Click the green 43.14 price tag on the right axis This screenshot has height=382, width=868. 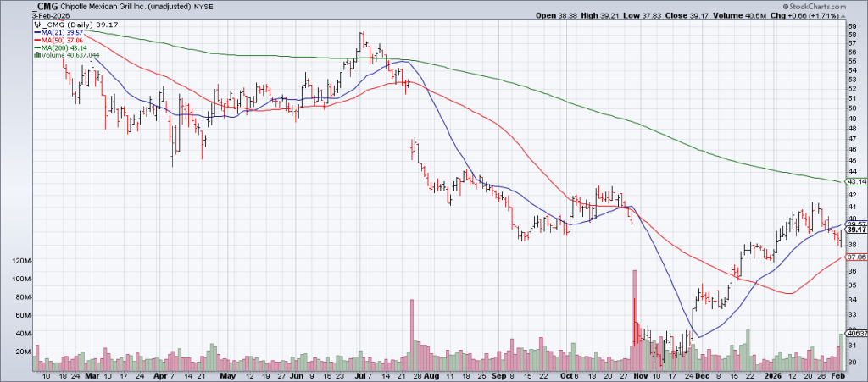click(x=855, y=182)
